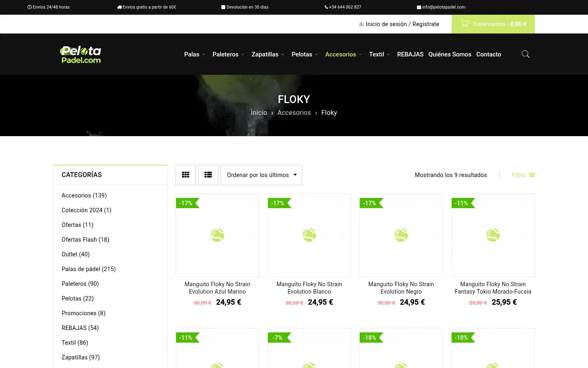Image resolution: width=588 pixels, height=368 pixels.
Task: Click Manguito Floky No Strain Evolution Negro title
Action: click(401, 288)
